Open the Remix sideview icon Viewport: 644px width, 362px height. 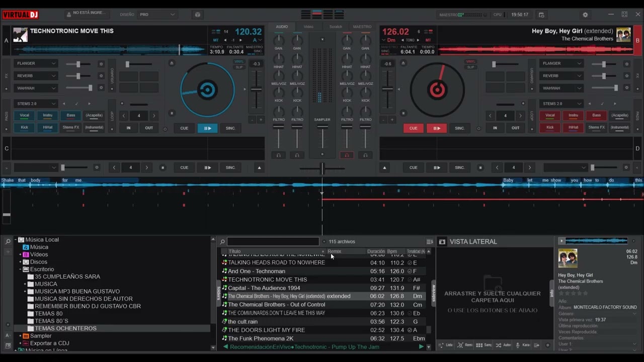(465, 345)
